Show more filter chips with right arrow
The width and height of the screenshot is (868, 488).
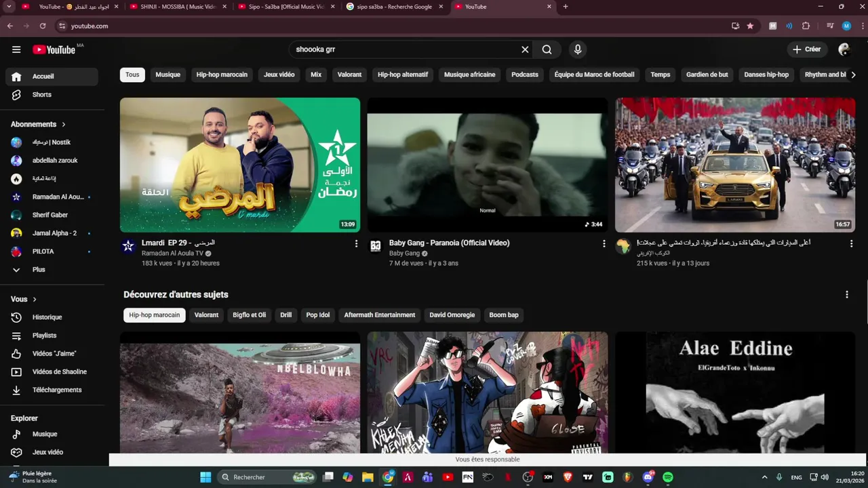pos(853,75)
